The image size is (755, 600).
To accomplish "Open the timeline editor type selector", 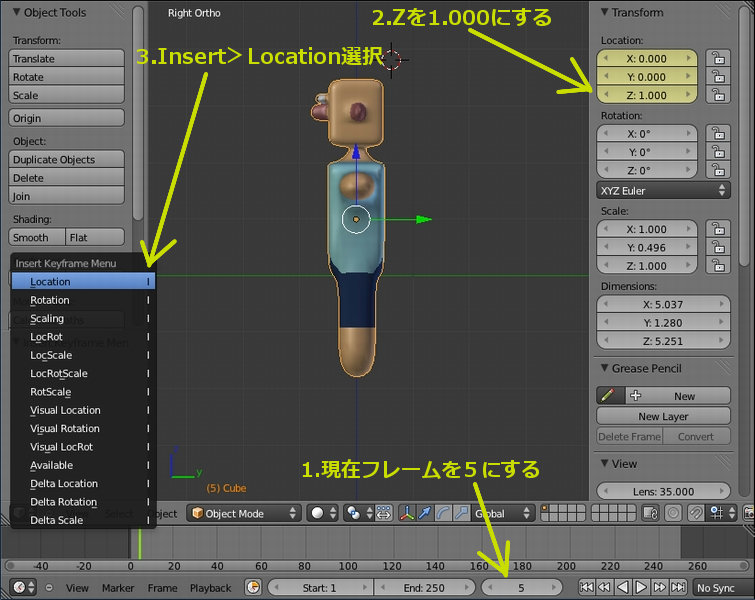I will pos(24,587).
